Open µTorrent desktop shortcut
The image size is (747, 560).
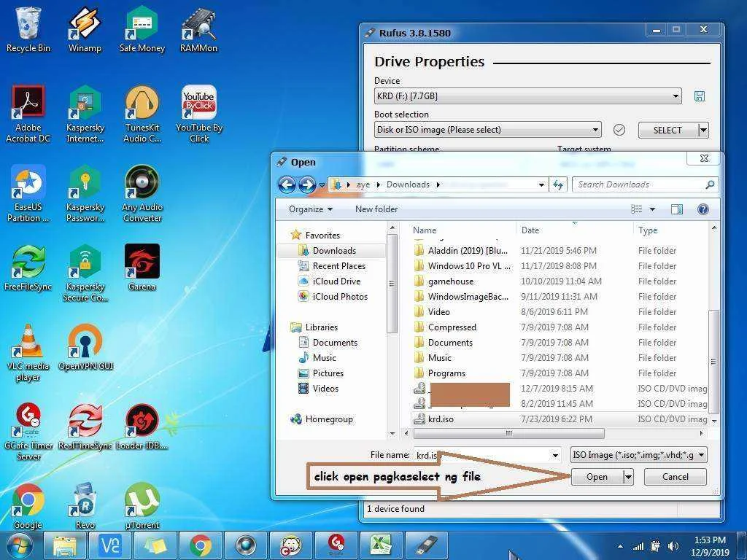pyautogui.click(x=142, y=507)
